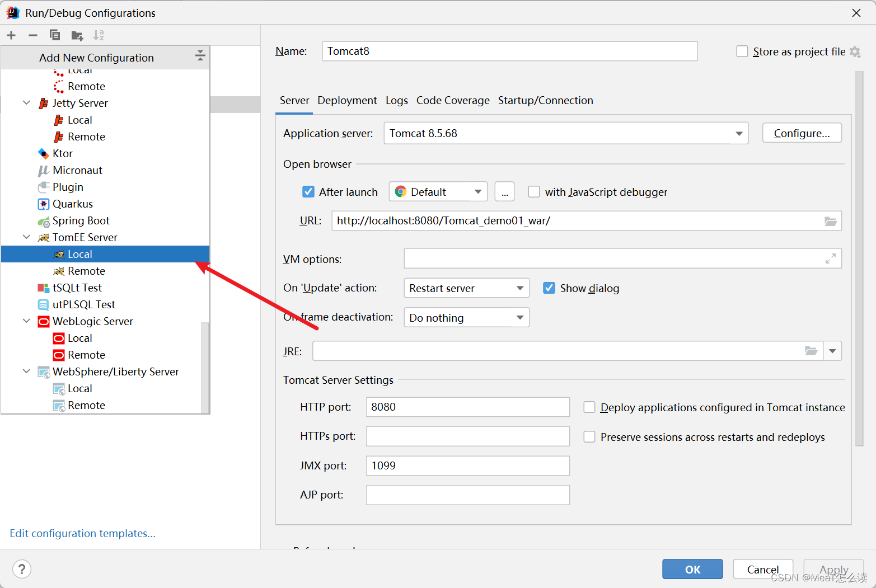Select the Spring Boot icon

(x=44, y=222)
